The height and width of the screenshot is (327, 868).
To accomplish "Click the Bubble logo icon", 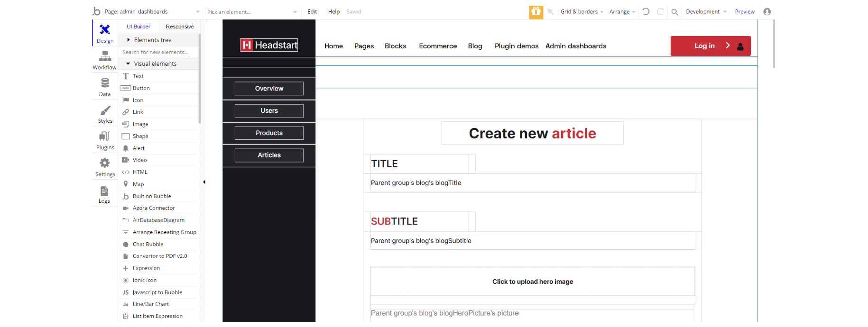I will click(x=97, y=11).
